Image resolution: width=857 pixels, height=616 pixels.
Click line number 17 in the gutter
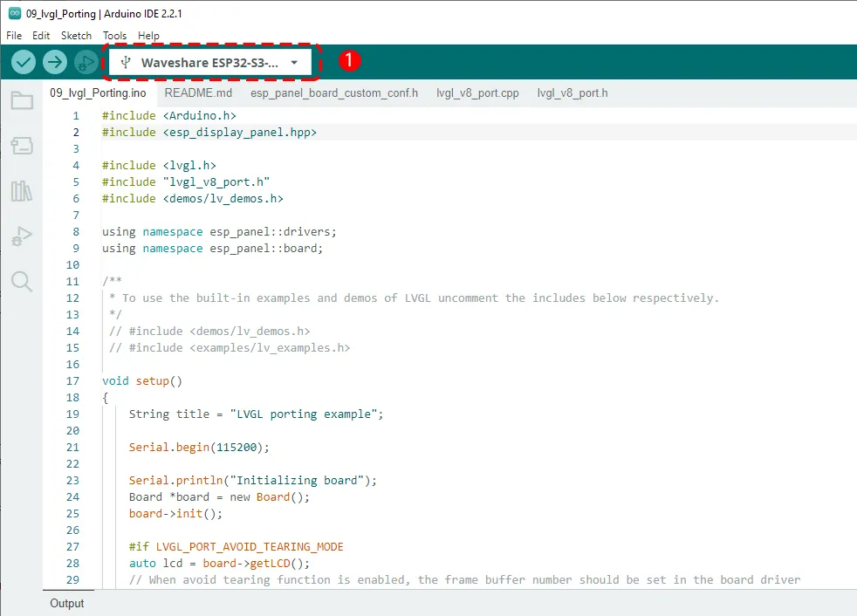72,380
